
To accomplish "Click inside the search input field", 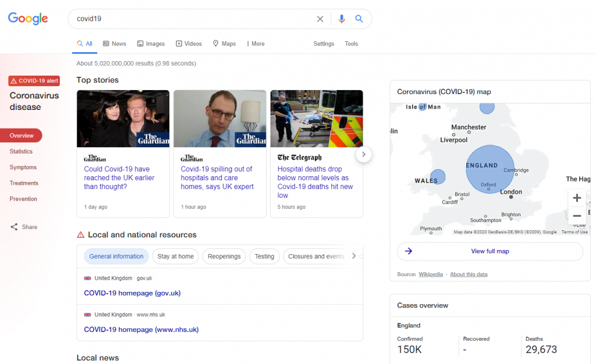I will (175, 19).
